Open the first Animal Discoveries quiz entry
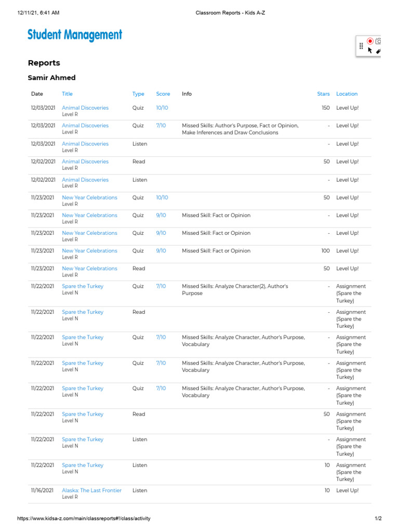 click(x=85, y=108)
